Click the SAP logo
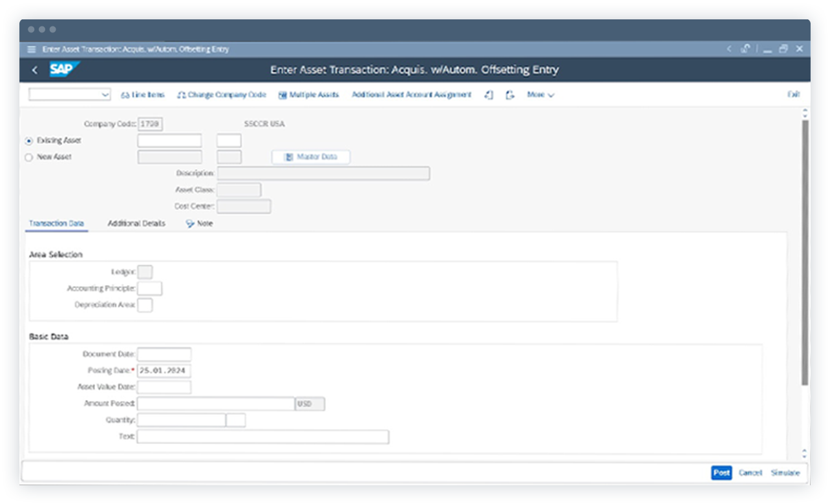This screenshot has height=504, width=830. click(x=63, y=69)
